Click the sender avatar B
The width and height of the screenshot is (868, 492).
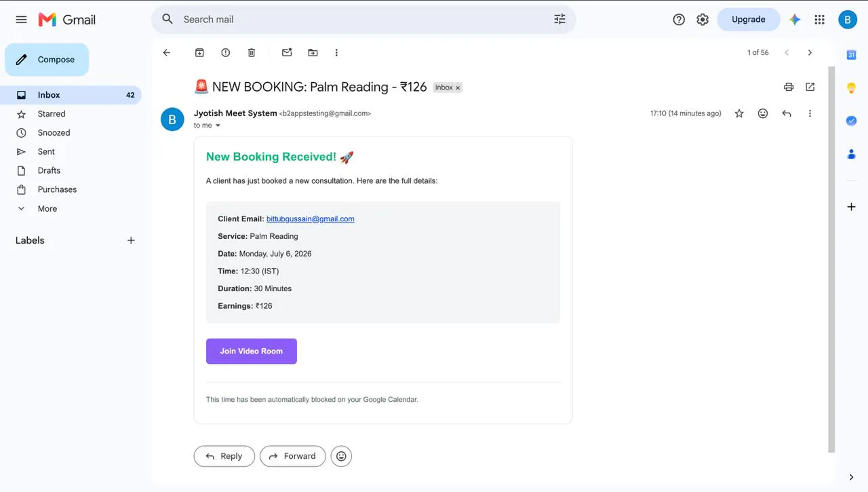(x=172, y=119)
